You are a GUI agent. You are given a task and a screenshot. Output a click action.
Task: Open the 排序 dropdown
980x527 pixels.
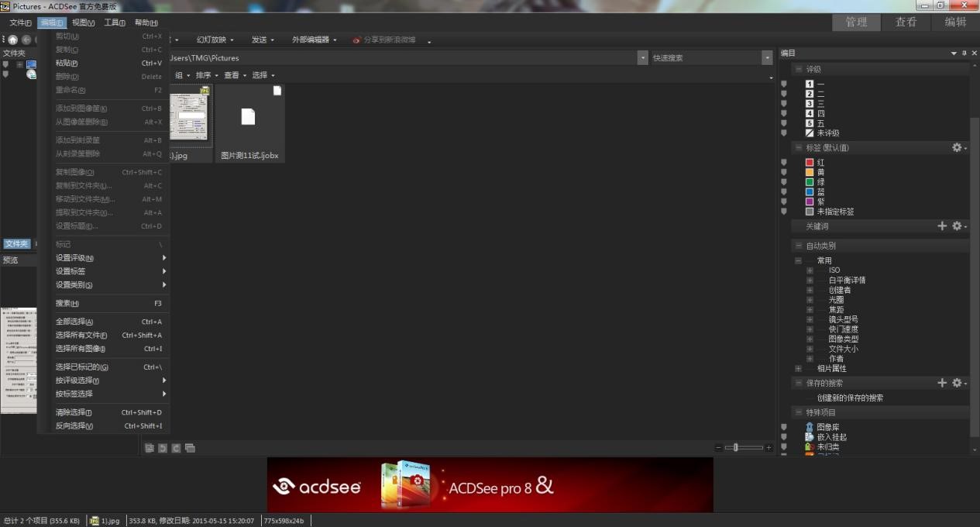click(202, 74)
